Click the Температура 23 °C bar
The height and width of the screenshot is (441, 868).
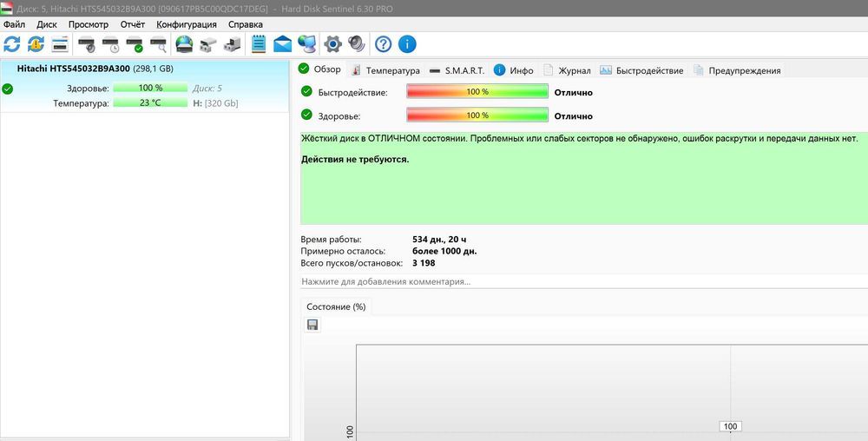click(x=150, y=102)
